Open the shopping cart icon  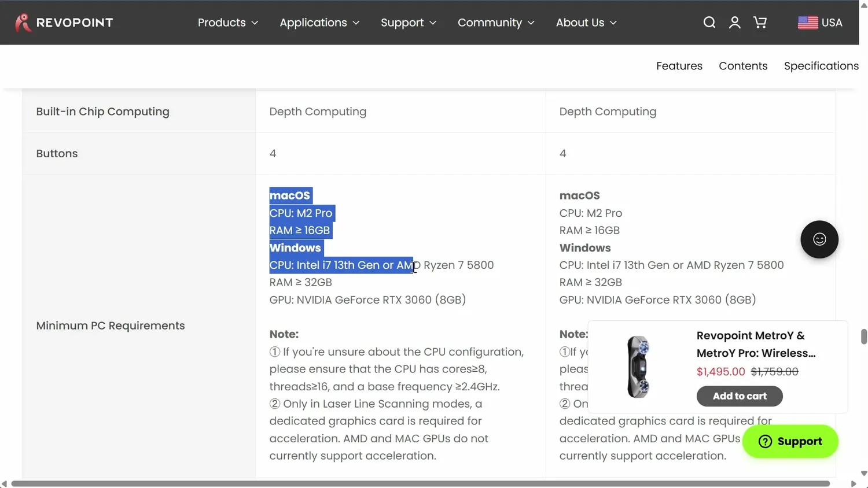point(760,23)
